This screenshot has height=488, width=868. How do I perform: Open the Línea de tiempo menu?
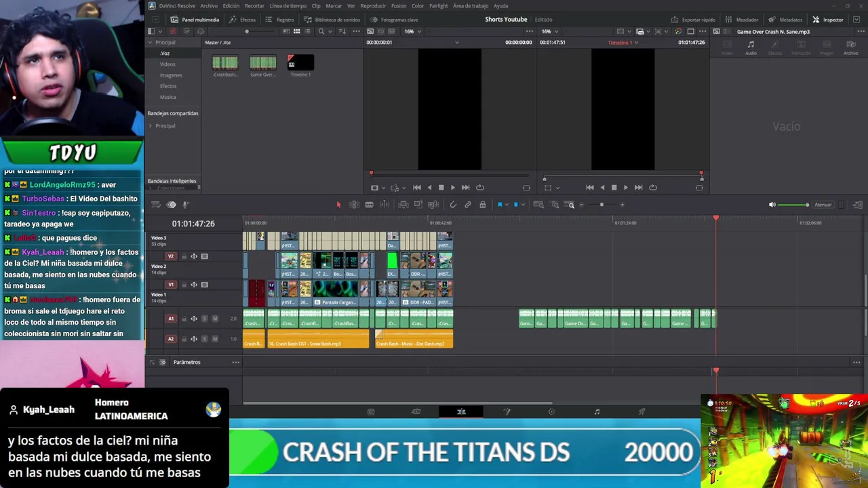288,6
